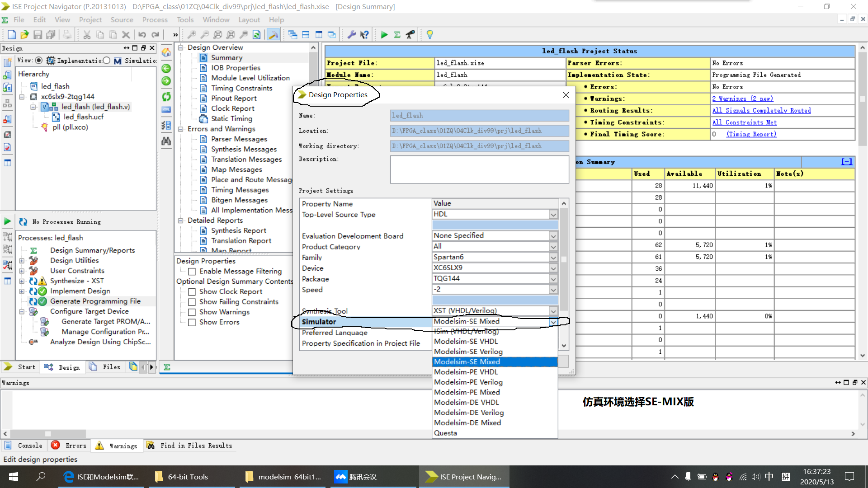Open the Tools menu
Viewport: 868px width, 488px height.
click(x=185, y=20)
